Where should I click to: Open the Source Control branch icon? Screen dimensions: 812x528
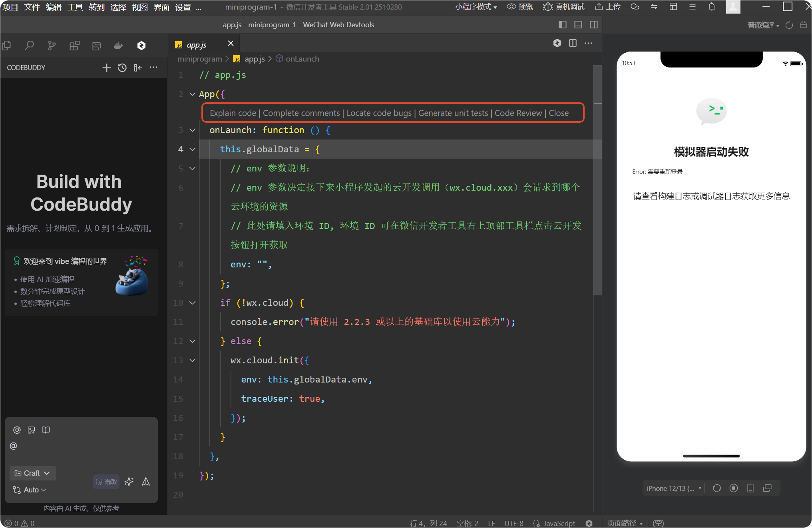click(x=52, y=46)
